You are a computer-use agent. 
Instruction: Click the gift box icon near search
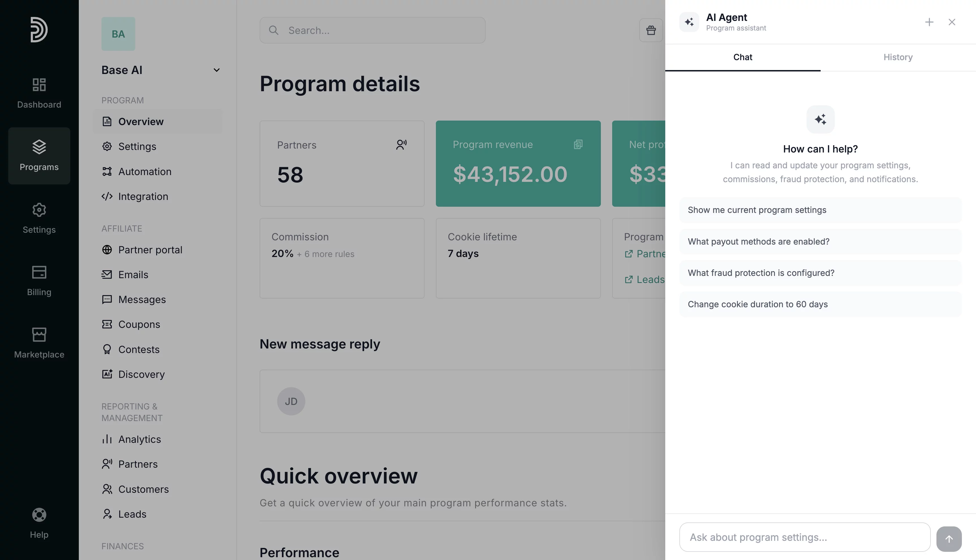(651, 30)
